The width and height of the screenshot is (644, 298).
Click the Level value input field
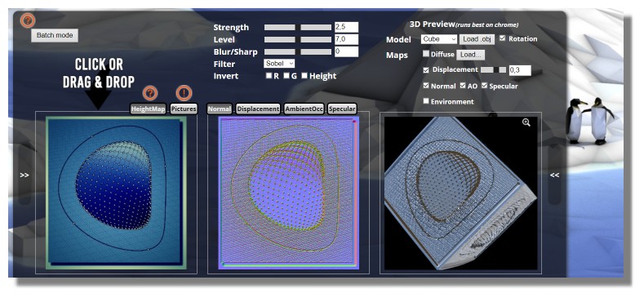(x=346, y=39)
